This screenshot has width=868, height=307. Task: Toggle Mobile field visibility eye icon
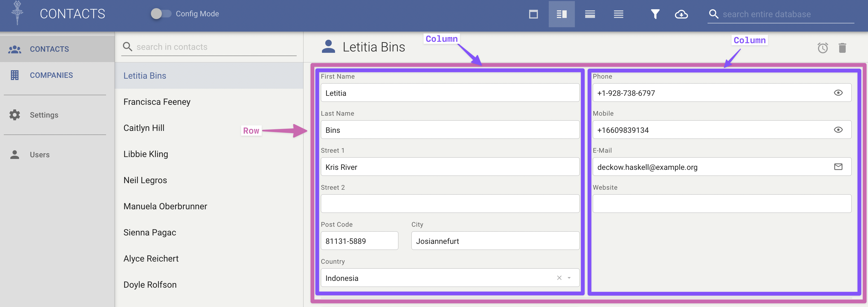point(838,130)
